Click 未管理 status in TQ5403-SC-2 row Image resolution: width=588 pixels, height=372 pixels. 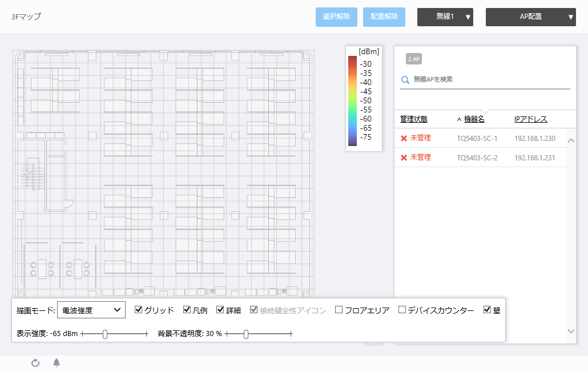click(420, 157)
